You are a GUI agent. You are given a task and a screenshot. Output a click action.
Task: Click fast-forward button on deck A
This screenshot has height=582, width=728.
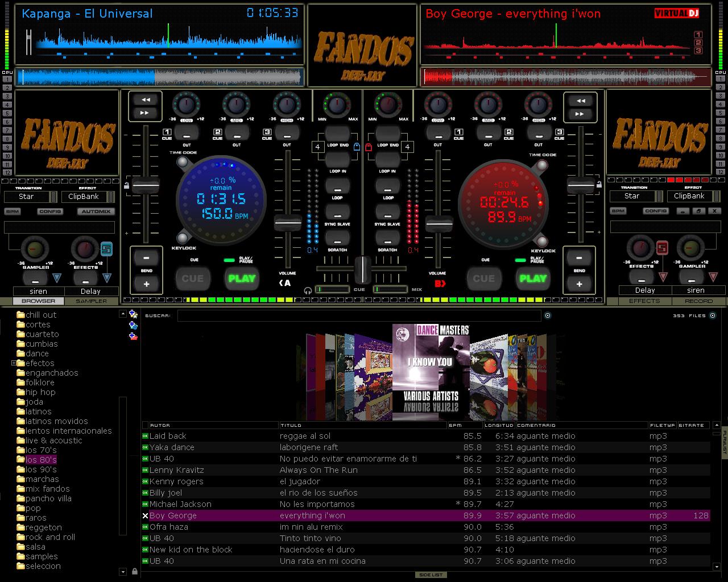click(x=146, y=113)
